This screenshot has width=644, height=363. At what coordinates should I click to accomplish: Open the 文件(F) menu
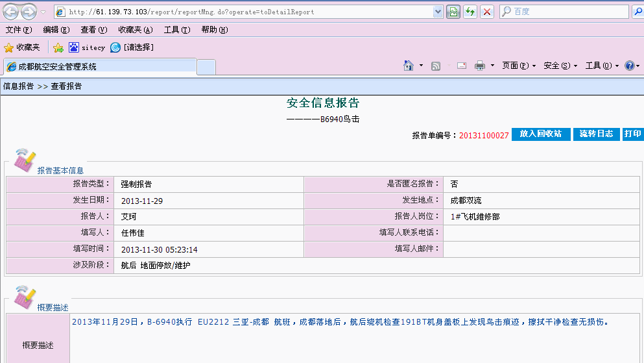pyautogui.click(x=18, y=30)
